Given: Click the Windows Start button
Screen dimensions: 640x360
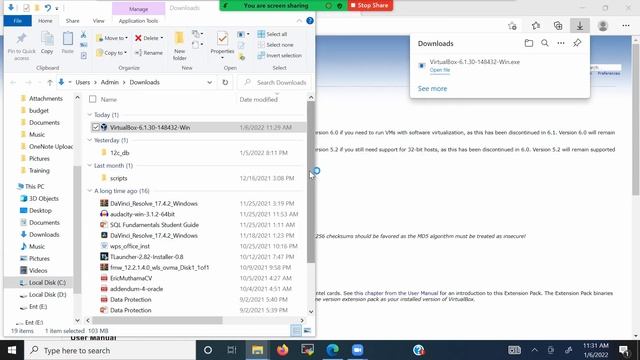Looking at the screenshot, I should (12, 350).
